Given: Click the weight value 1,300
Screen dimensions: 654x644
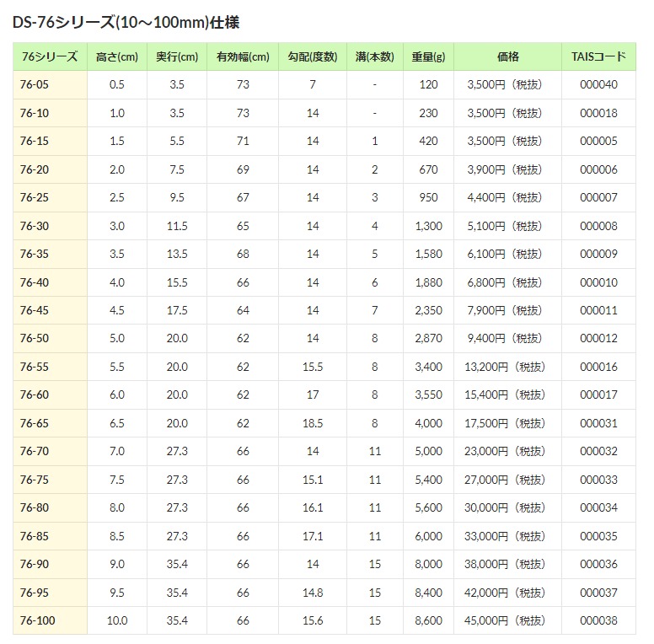Looking at the screenshot, I should [x=428, y=226].
